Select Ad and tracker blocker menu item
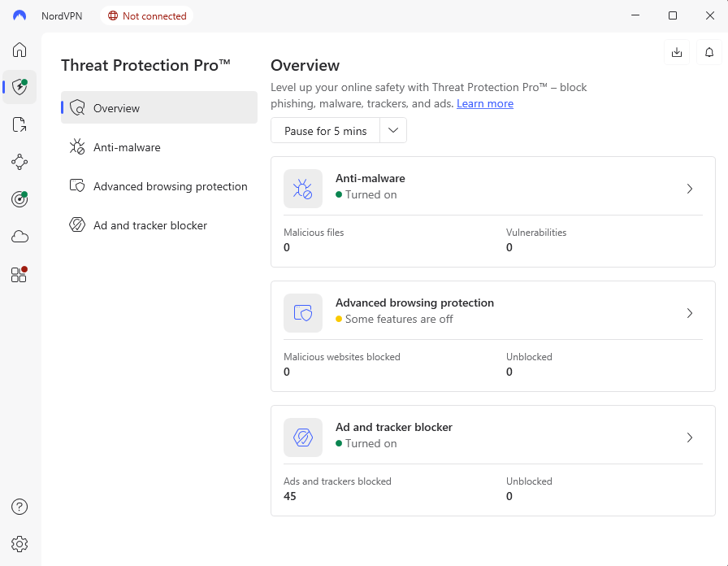The image size is (728, 566). [150, 225]
